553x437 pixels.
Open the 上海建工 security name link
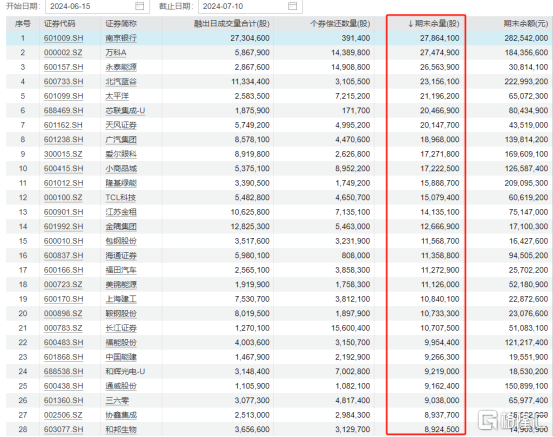coord(121,299)
